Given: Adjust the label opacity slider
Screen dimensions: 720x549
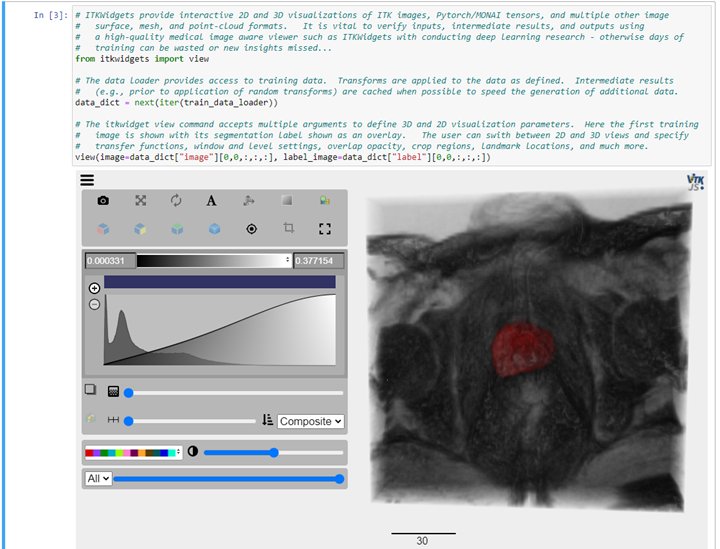Looking at the screenshot, I should point(274,453).
